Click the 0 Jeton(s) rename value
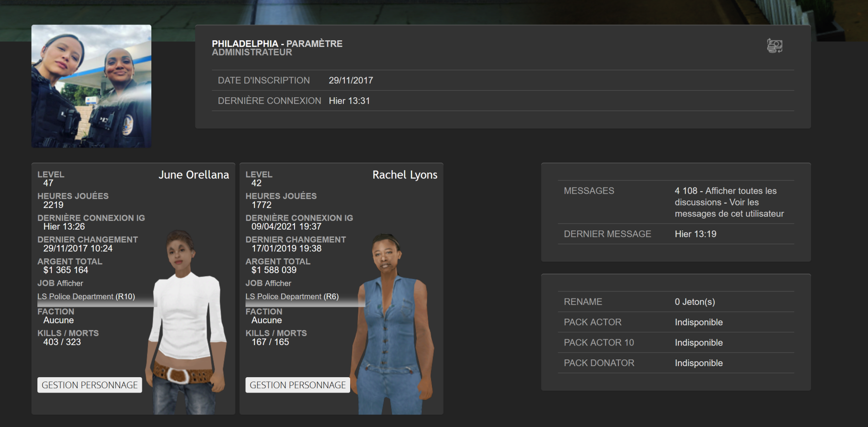Image resolution: width=868 pixels, height=427 pixels. pyautogui.click(x=695, y=302)
